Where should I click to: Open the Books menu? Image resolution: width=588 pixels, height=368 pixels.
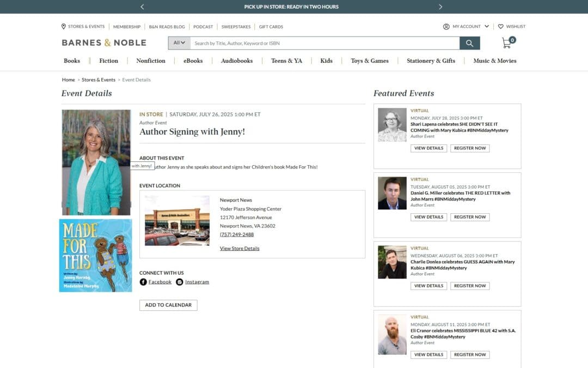coord(72,61)
